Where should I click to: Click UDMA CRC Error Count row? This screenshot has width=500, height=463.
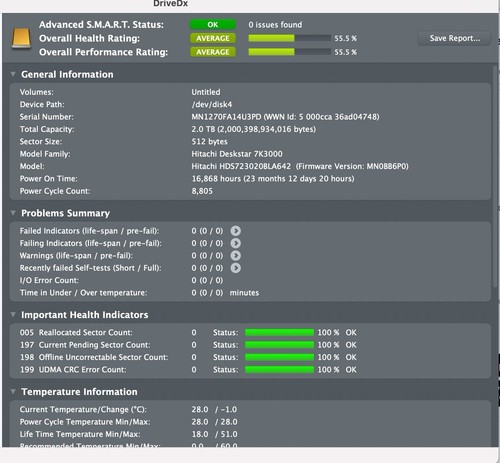(x=250, y=369)
